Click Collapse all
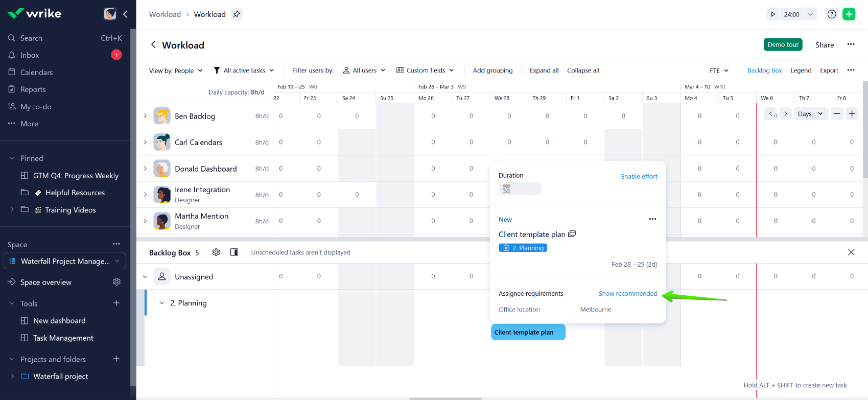868x400 pixels. 583,70
